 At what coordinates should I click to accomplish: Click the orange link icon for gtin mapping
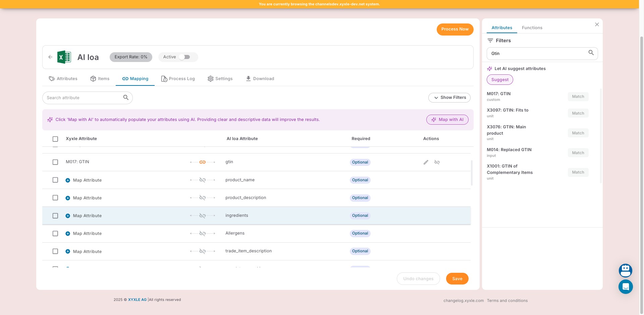[203, 162]
